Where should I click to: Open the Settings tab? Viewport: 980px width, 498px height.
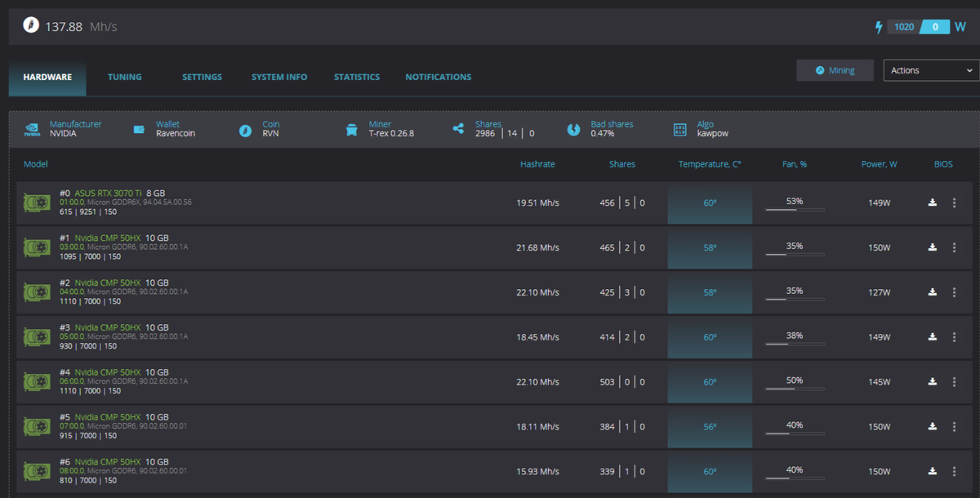pos(202,77)
